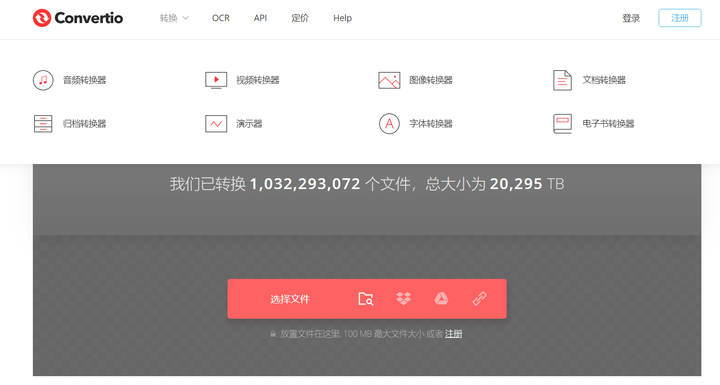Open the image converter picture icon
The image size is (720, 385).
coord(389,80)
